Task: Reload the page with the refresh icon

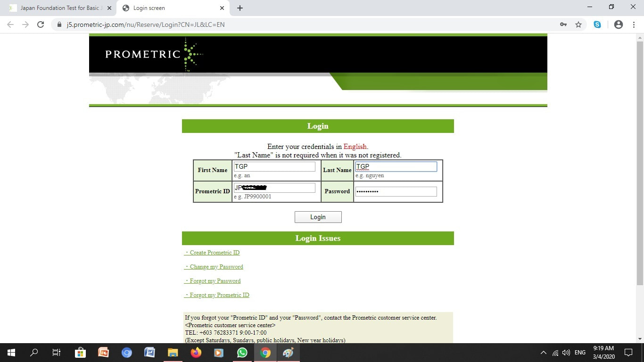Action: tap(41, 25)
